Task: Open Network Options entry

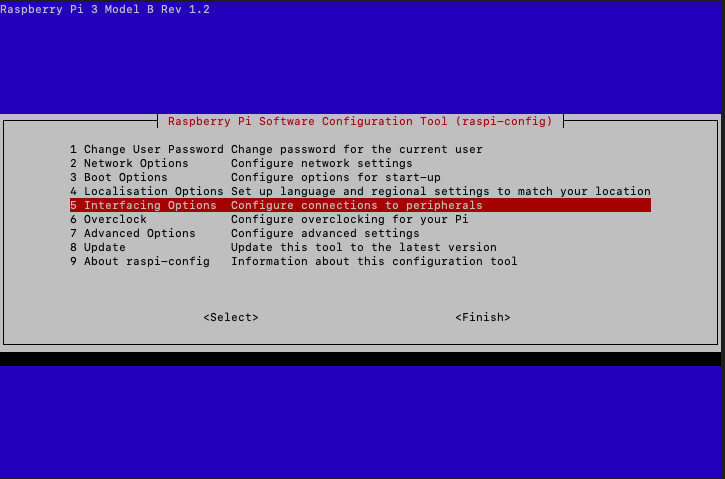Action: pyautogui.click(x=360, y=163)
